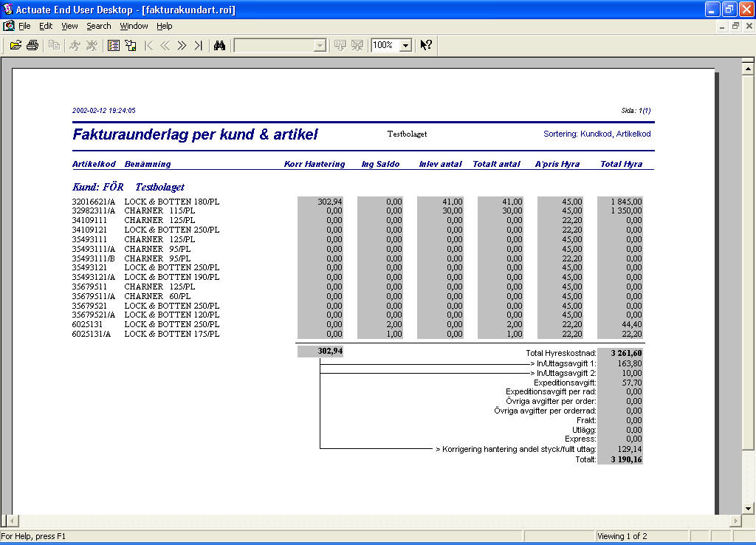Viewport: 756px width, 545px height.
Task: Expand the 100% zoom dropdown
Action: [x=405, y=46]
